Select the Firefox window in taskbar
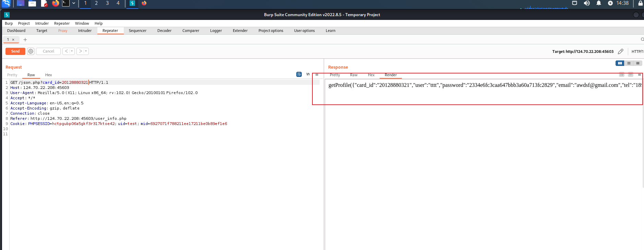Screen dimensions: 644x250 pyautogui.click(x=144, y=3)
